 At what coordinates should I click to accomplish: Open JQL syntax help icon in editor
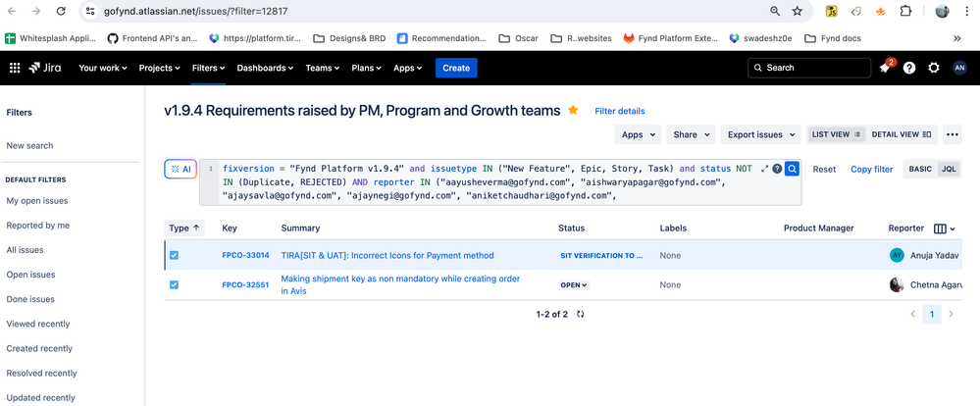[777, 169]
